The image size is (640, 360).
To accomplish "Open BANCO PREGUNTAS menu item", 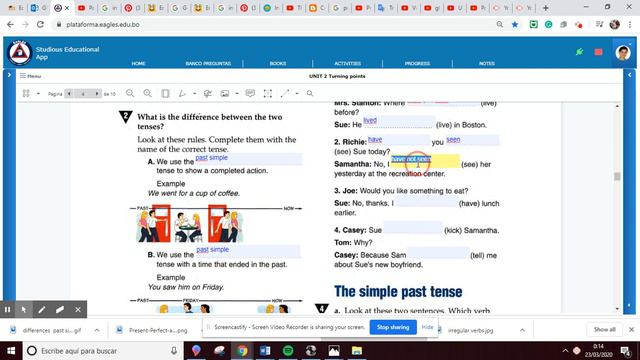I will [x=208, y=63].
